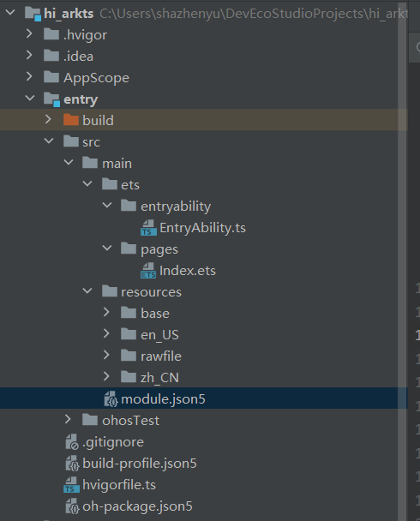Select build-profile.json5 in the tree
The image size is (420, 521).
tap(140, 464)
